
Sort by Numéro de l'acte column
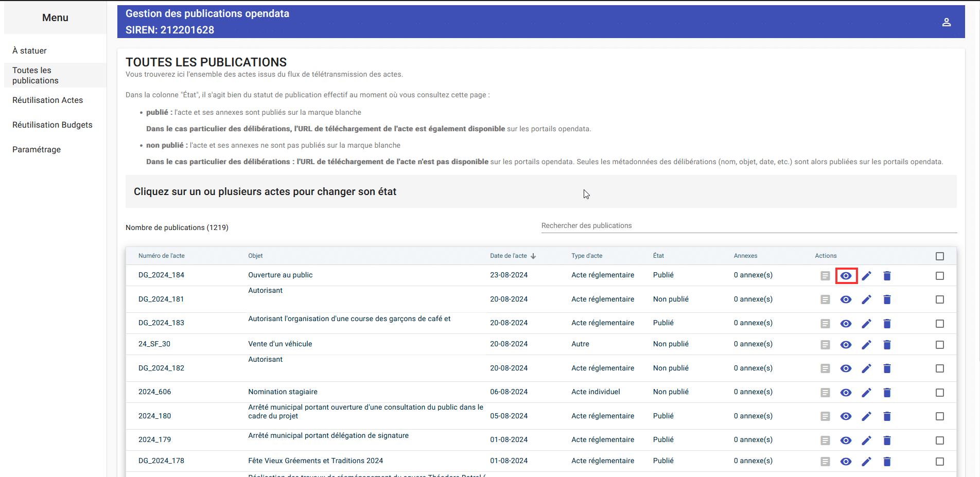(161, 256)
